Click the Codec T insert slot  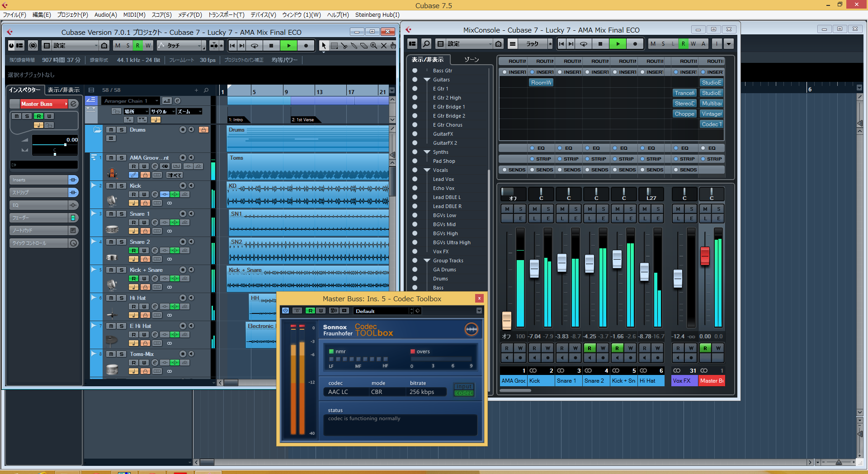(712, 124)
